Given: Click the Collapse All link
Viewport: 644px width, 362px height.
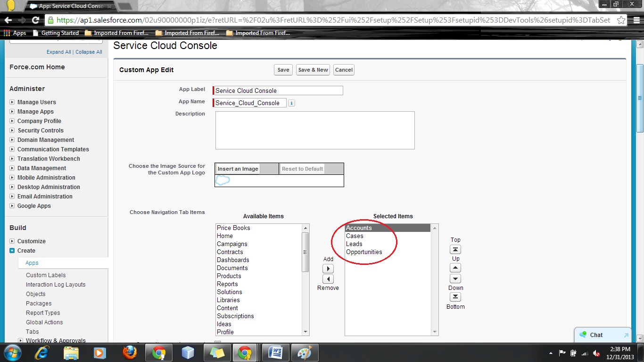Looking at the screenshot, I should (89, 52).
